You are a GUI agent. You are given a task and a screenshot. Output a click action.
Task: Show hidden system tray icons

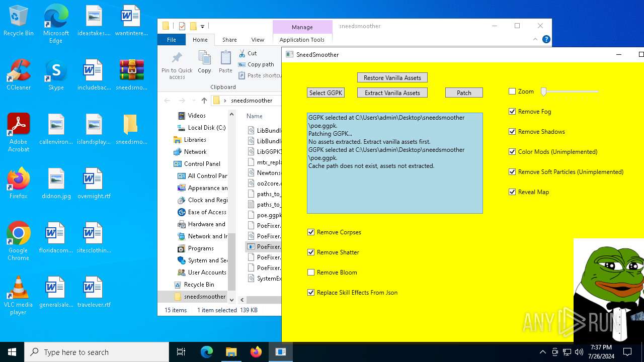tap(542, 352)
